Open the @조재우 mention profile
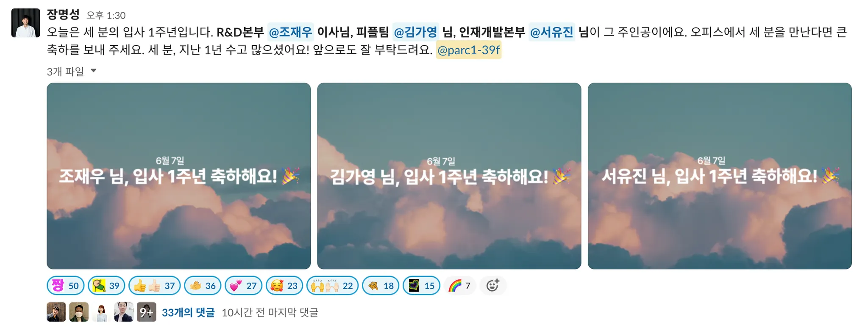Screen dimensions: 868x328 (x=291, y=32)
